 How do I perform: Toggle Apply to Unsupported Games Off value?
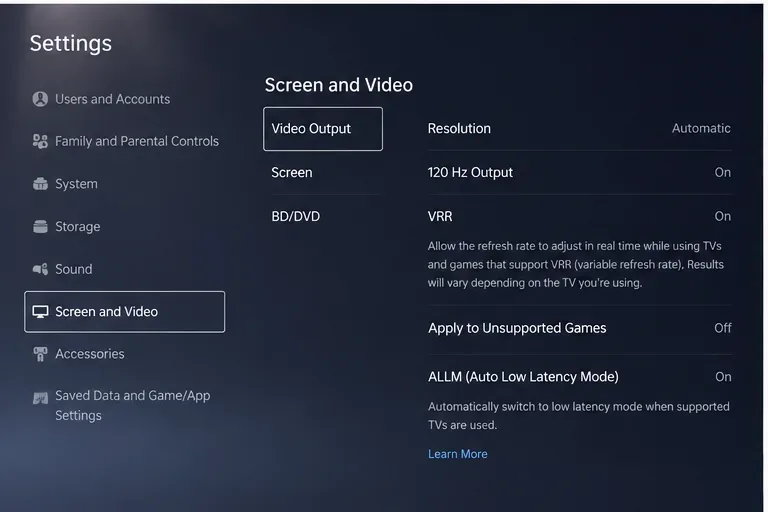(722, 328)
